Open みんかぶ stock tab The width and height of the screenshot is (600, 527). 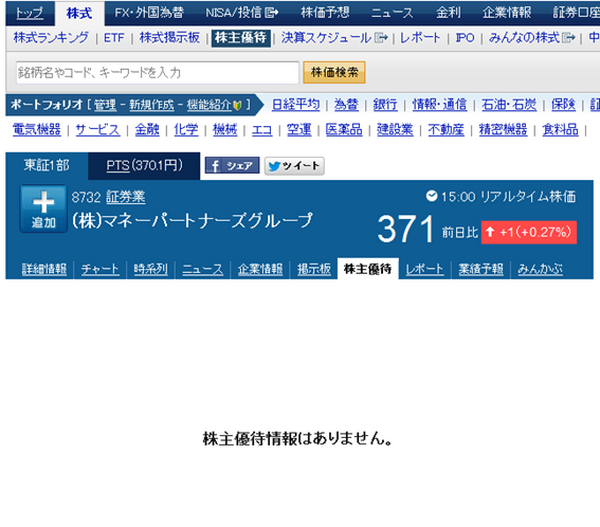click(x=540, y=269)
